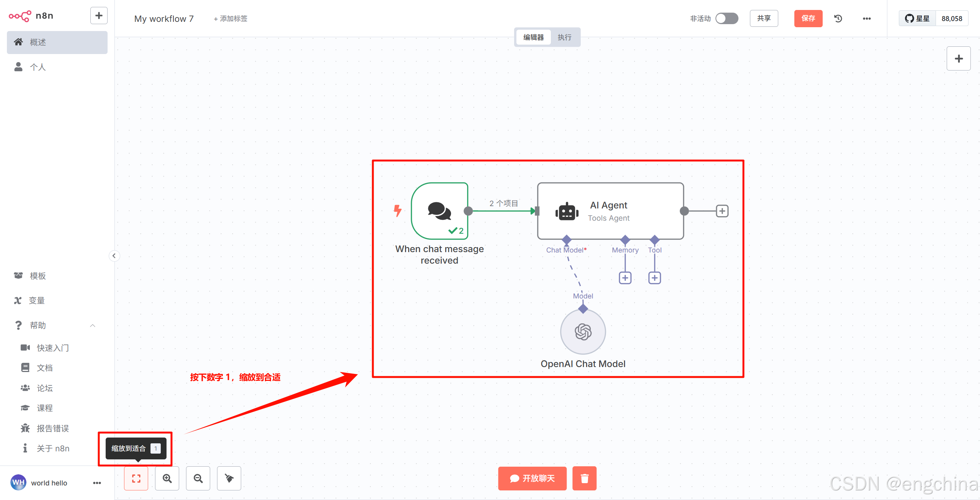
Task: Switch to the 执行 tab
Action: coord(564,37)
